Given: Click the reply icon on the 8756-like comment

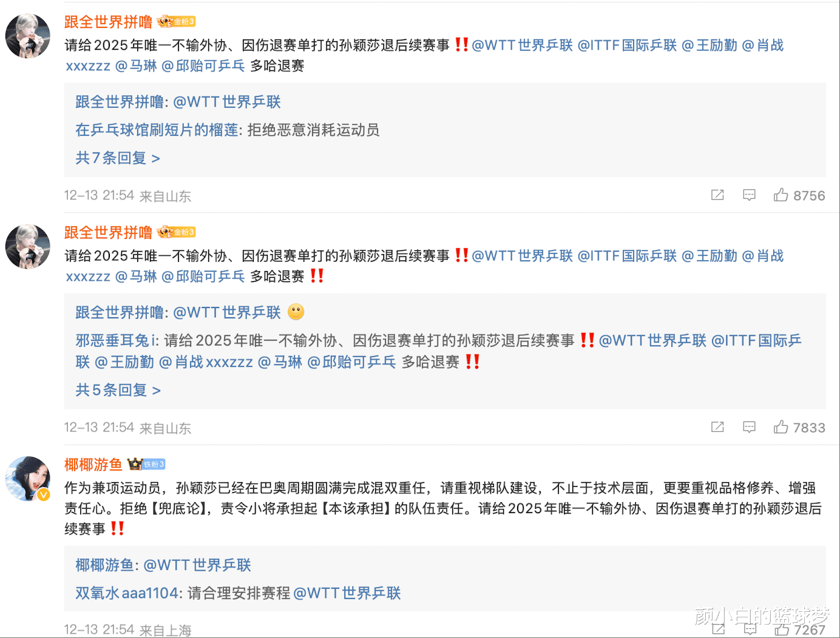Looking at the screenshot, I should coord(749,195).
